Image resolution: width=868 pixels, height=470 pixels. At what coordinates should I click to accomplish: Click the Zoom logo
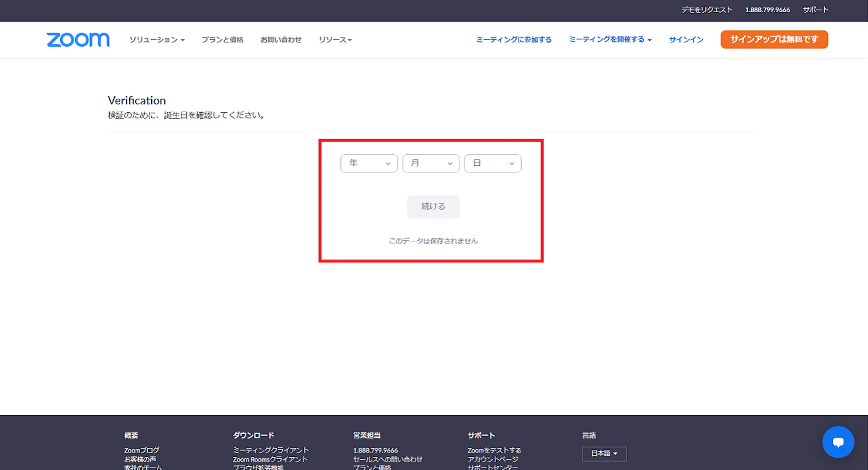78,39
